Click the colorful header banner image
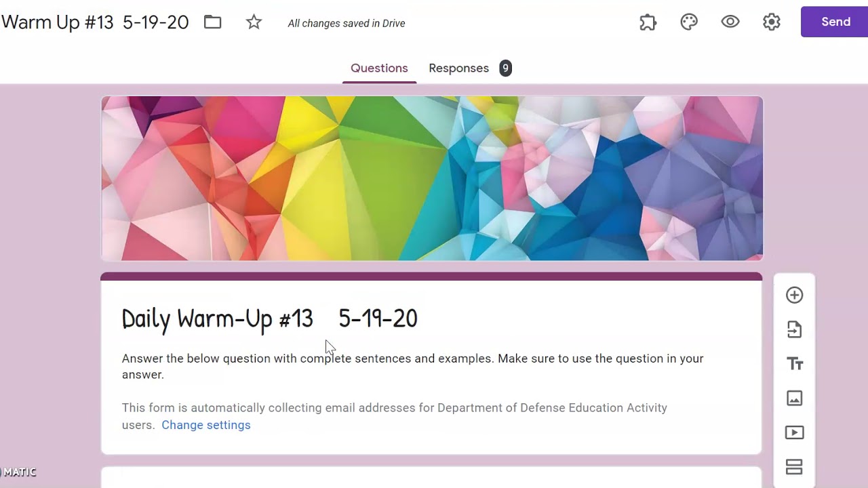 point(432,178)
